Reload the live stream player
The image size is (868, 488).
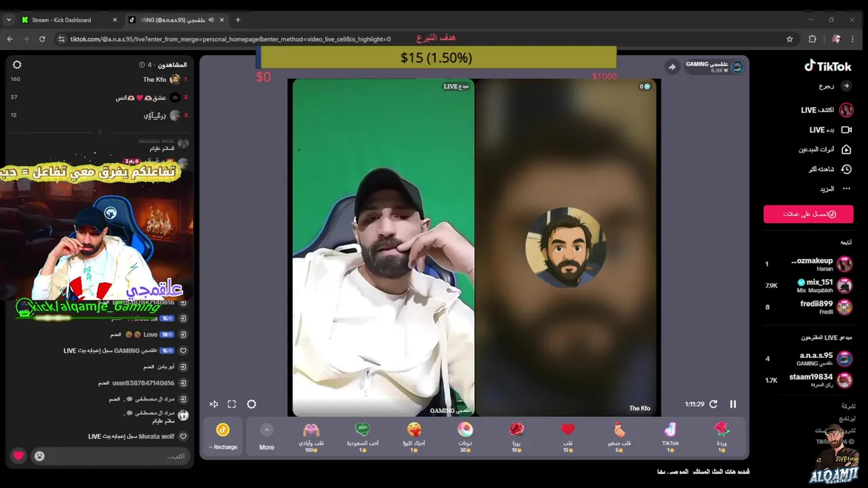click(713, 404)
